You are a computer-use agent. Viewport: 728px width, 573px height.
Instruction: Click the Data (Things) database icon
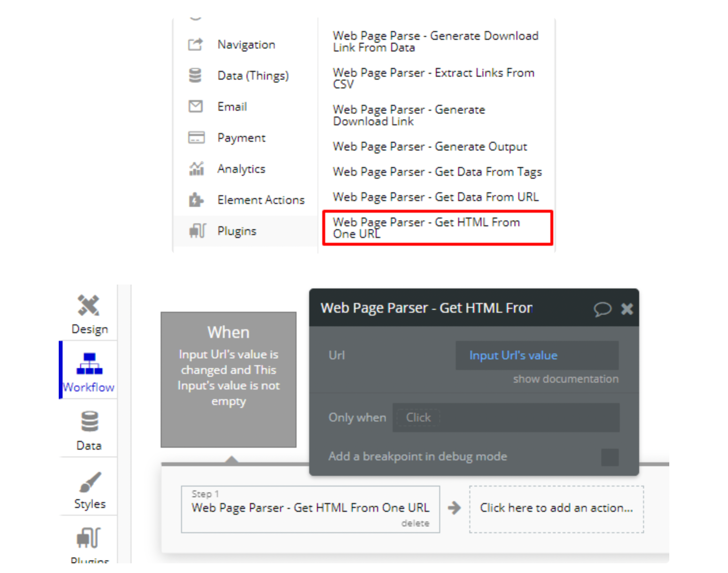tap(195, 75)
